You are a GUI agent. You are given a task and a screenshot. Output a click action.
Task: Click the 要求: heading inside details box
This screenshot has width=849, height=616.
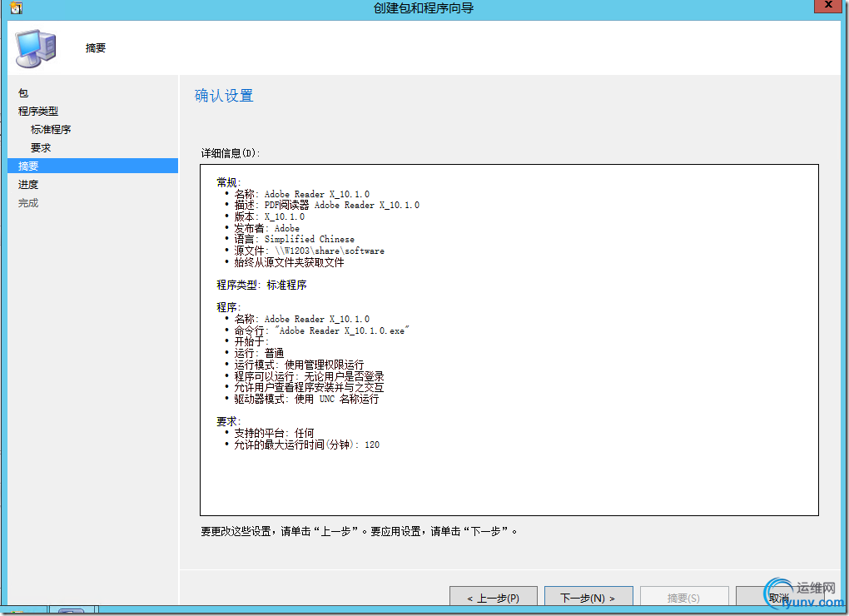click(229, 421)
